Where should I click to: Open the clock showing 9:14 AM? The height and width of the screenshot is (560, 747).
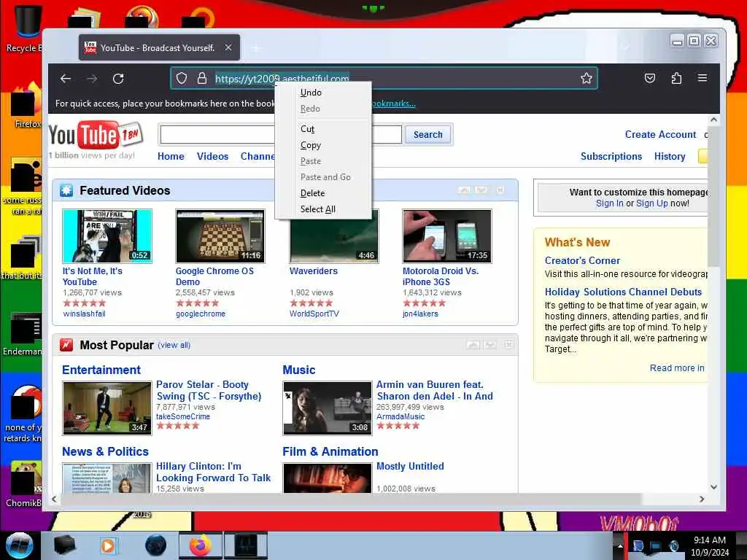pos(710,540)
